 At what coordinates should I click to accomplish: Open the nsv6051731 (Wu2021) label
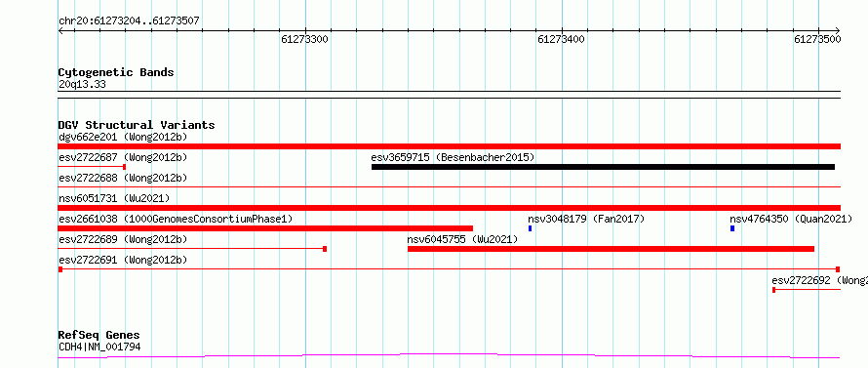click(114, 198)
